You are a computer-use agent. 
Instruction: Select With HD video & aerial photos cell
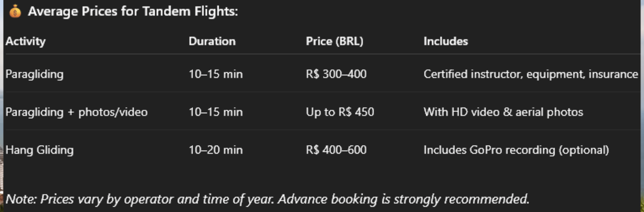(503, 112)
